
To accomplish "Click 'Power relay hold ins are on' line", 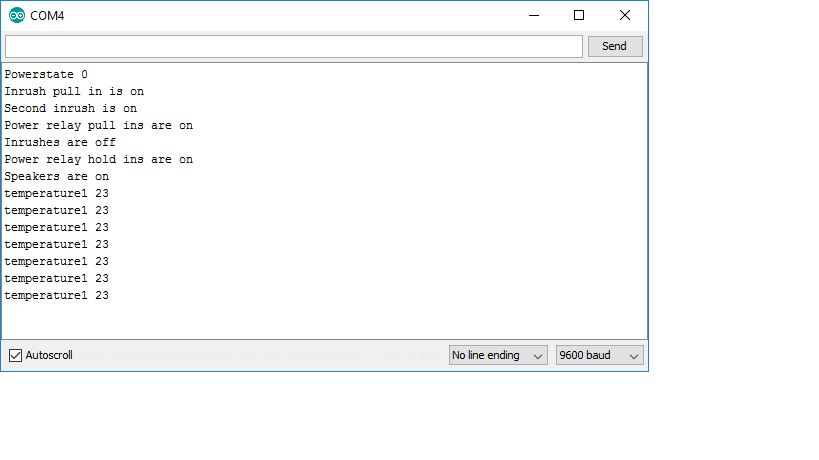I will click(x=99, y=159).
